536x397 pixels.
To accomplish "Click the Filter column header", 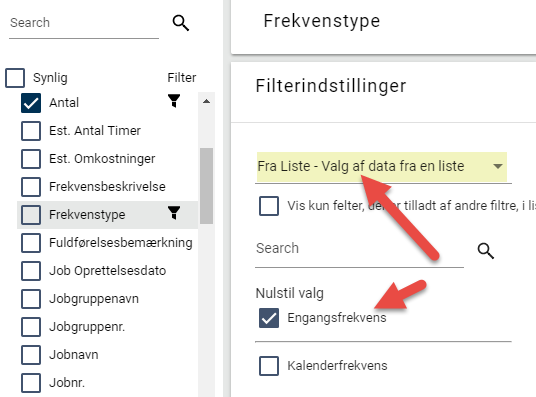I will (x=182, y=78).
